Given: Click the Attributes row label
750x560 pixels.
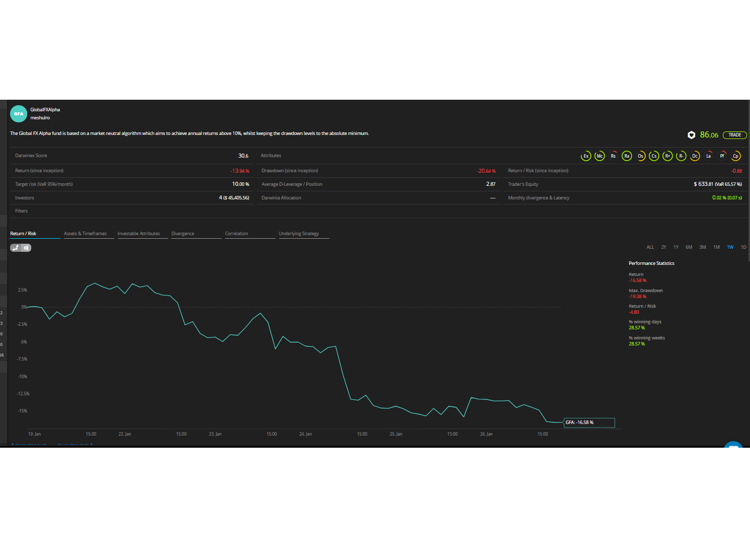Looking at the screenshot, I should (271, 156).
